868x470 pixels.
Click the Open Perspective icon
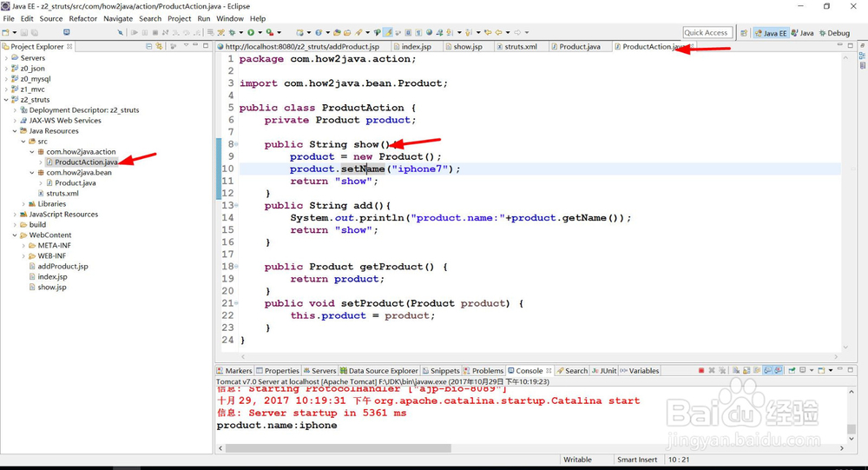[x=744, y=33]
